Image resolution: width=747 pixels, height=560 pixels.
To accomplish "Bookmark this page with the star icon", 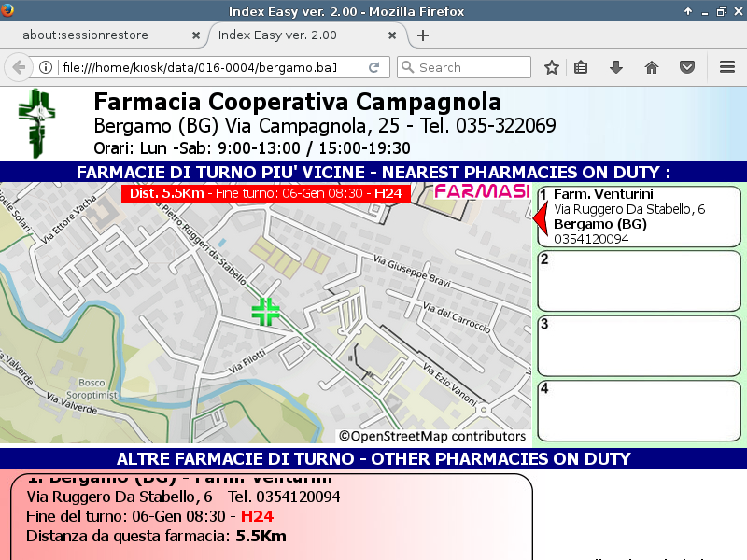I will [552, 67].
